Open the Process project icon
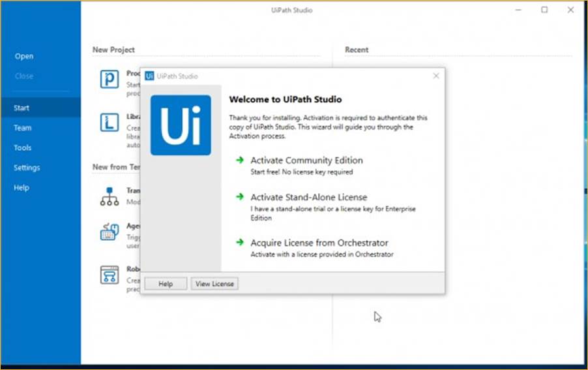The height and width of the screenshot is (370, 588). 110,79
